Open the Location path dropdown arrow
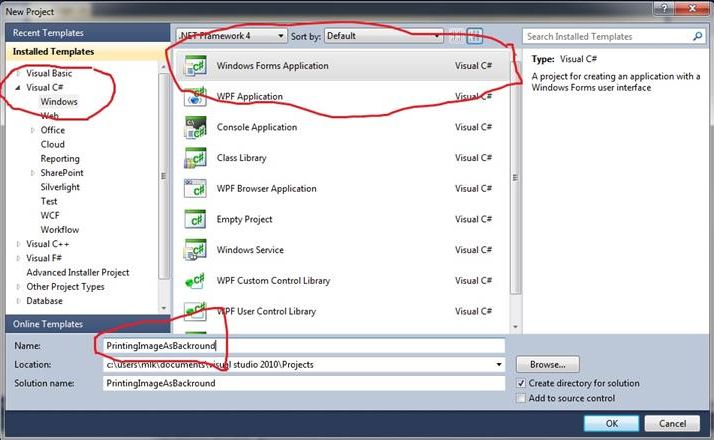The height and width of the screenshot is (440, 714). [x=499, y=364]
